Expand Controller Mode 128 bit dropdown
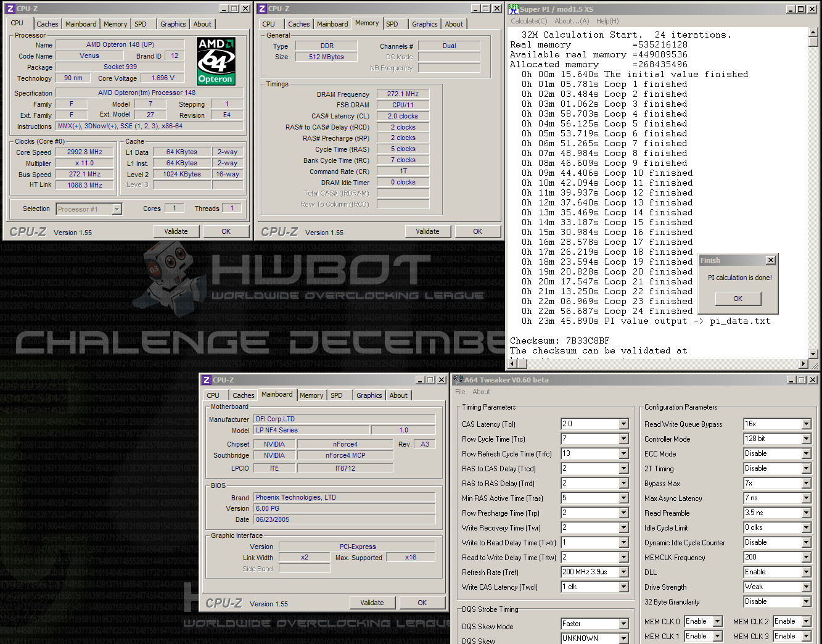The width and height of the screenshot is (822, 644). (x=807, y=439)
